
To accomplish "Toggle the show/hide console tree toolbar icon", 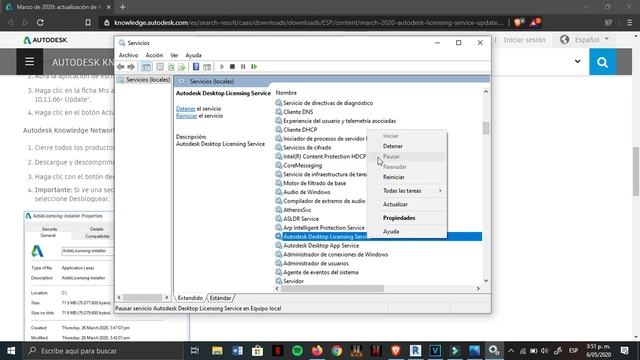I will (146, 67).
